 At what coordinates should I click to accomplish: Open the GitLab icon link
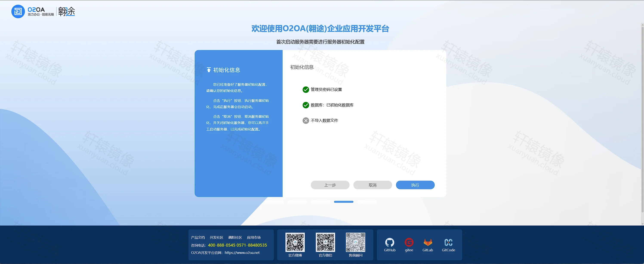[428, 242]
